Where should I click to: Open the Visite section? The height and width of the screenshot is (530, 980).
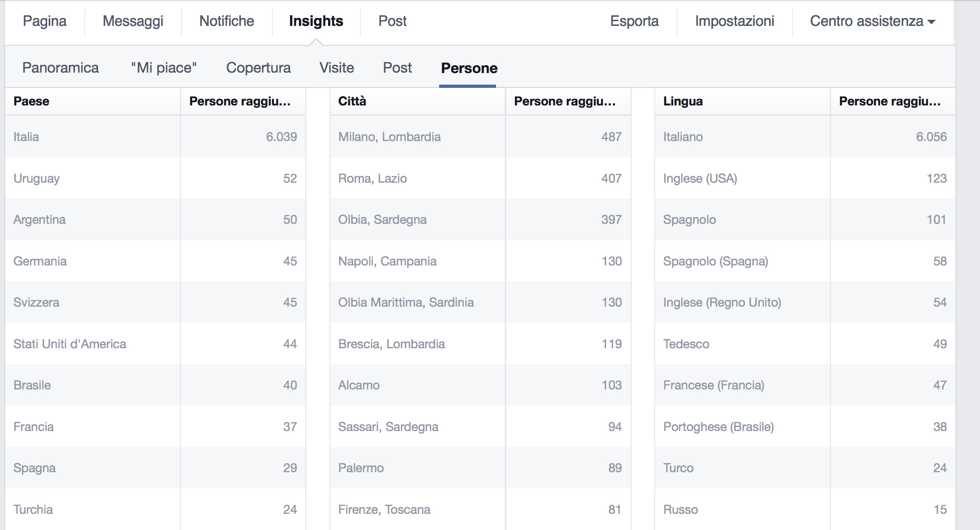point(336,68)
